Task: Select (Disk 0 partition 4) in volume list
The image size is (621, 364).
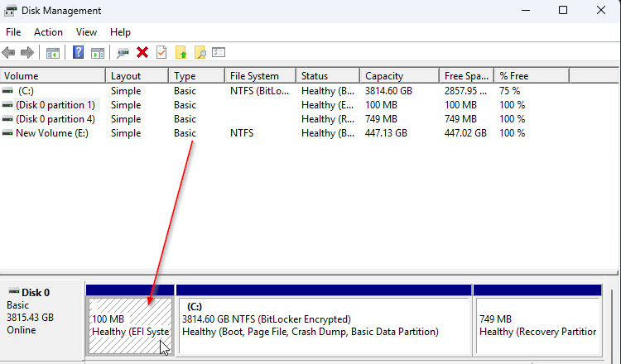Action: tap(55, 119)
